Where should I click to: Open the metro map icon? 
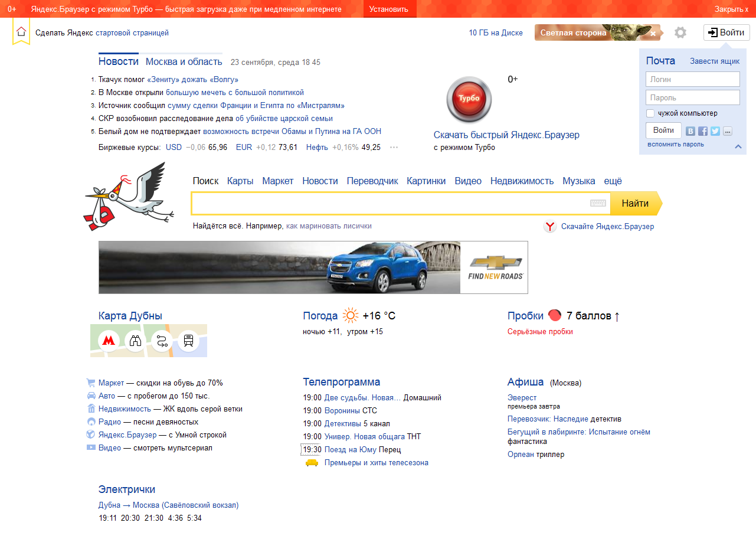pyautogui.click(x=109, y=341)
